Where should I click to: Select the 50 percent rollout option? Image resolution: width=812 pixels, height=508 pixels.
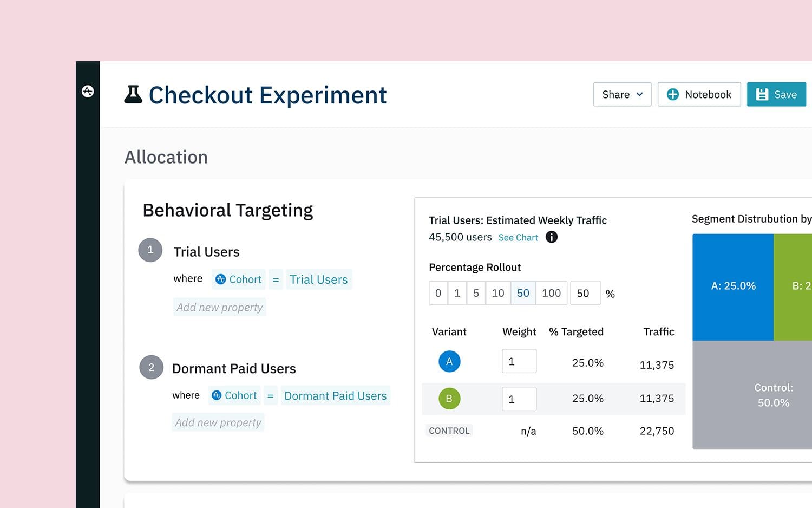tap(523, 293)
